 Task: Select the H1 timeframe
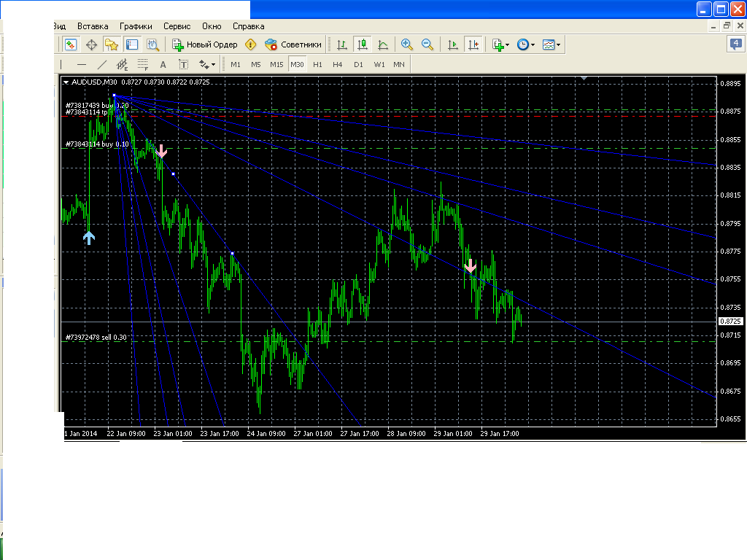click(x=317, y=64)
